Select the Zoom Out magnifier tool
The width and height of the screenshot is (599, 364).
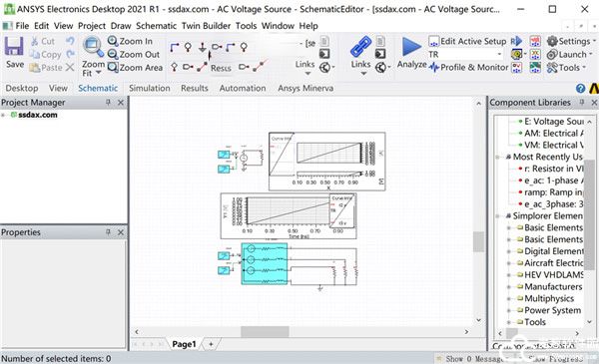pyautogui.click(x=113, y=55)
